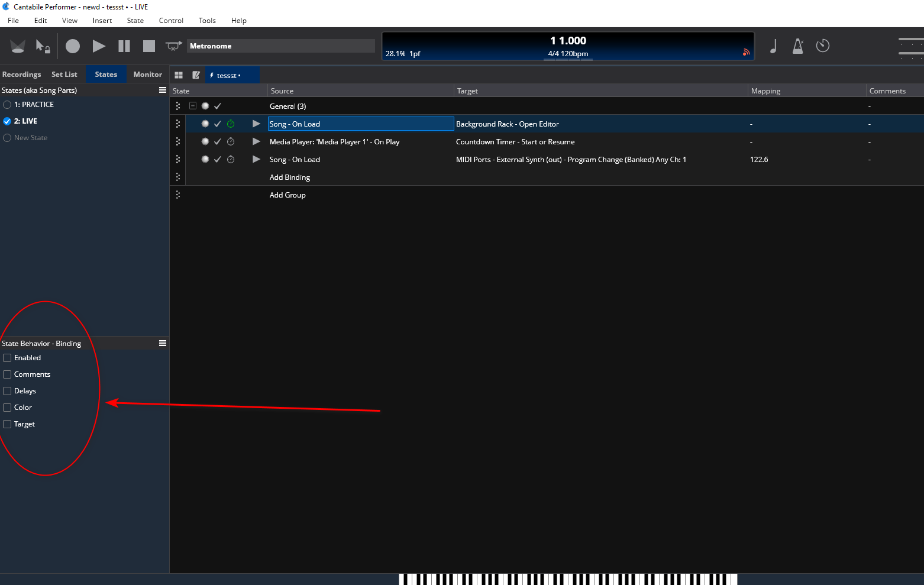The height and width of the screenshot is (585, 924).
Task: Click Add Group
Action: [287, 195]
